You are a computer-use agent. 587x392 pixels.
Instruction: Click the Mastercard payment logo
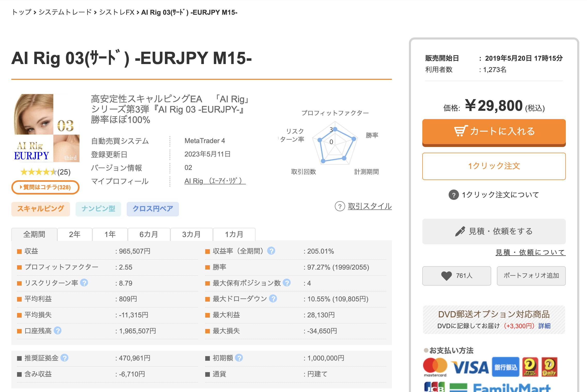click(435, 367)
